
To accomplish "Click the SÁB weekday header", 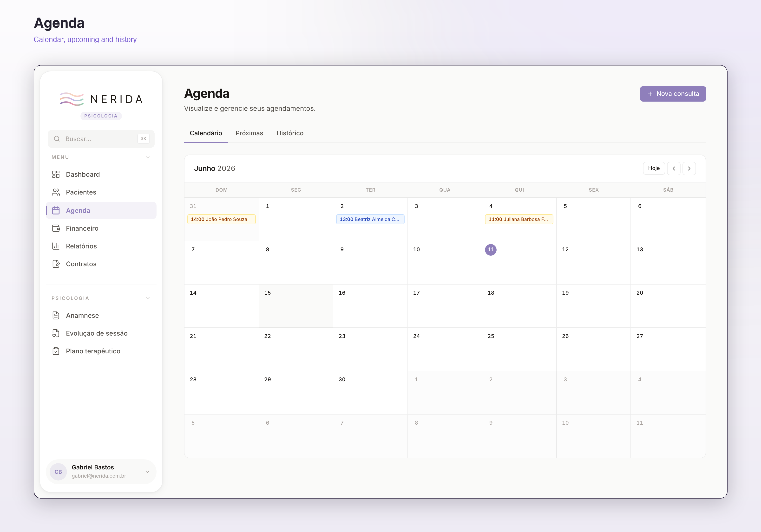I will [668, 190].
